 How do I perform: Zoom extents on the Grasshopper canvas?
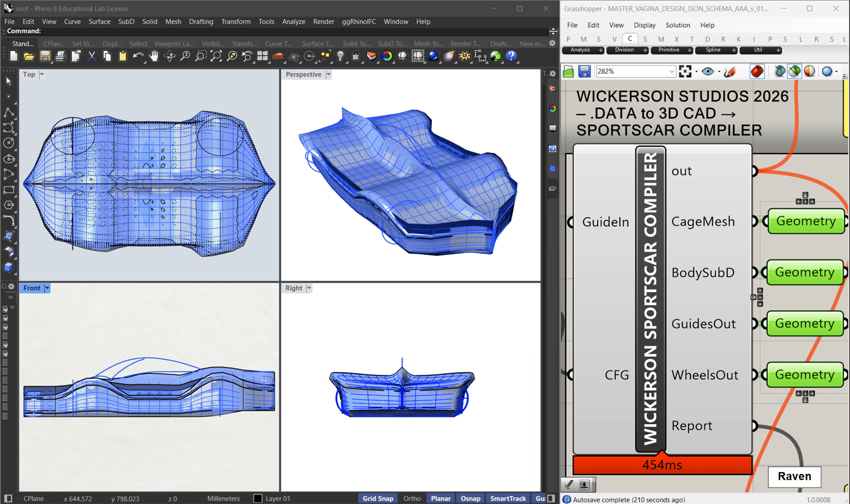coord(685,71)
